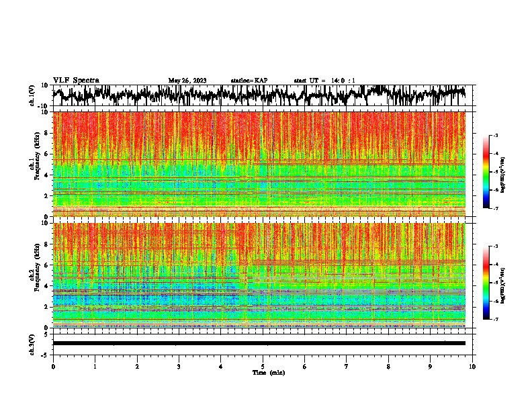Click the ch.1 spectrogram panel
532x411 pixels.
259,164
